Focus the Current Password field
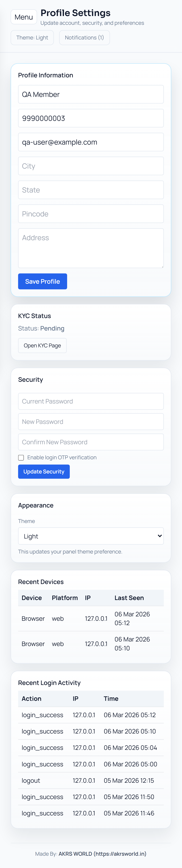The width and height of the screenshot is (182, 868). tap(91, 401)
